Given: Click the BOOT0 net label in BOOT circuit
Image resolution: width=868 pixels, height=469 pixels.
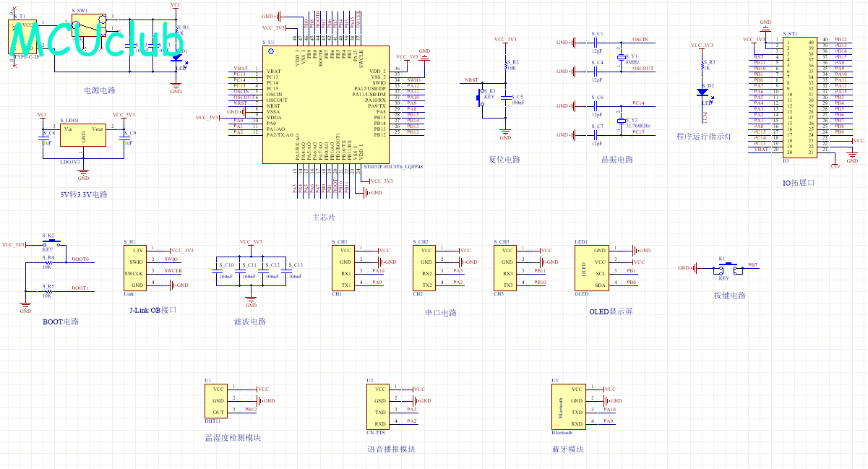Looking at the screenshot, I should pyautogui.click(x=80, y=259).
